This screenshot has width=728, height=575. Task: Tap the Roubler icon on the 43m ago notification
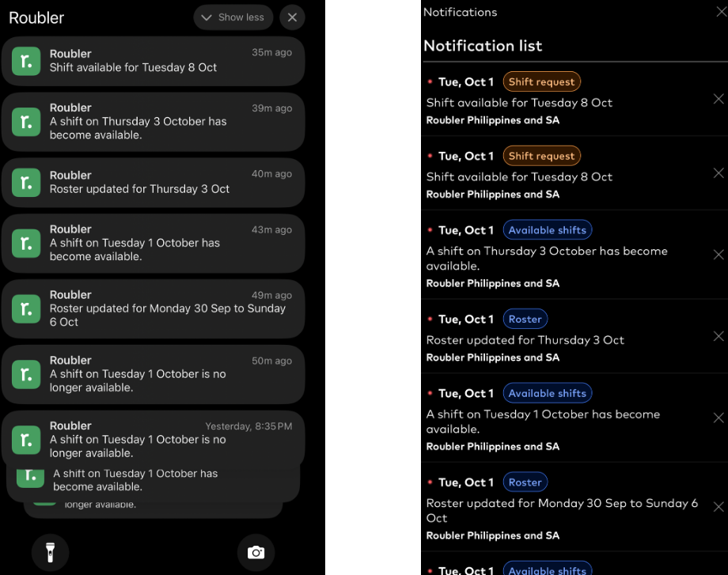pos(26,243)
